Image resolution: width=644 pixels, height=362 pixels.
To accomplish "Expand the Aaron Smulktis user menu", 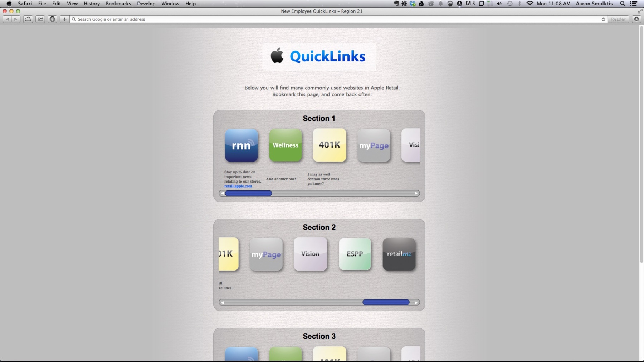I will pos(594,4).
